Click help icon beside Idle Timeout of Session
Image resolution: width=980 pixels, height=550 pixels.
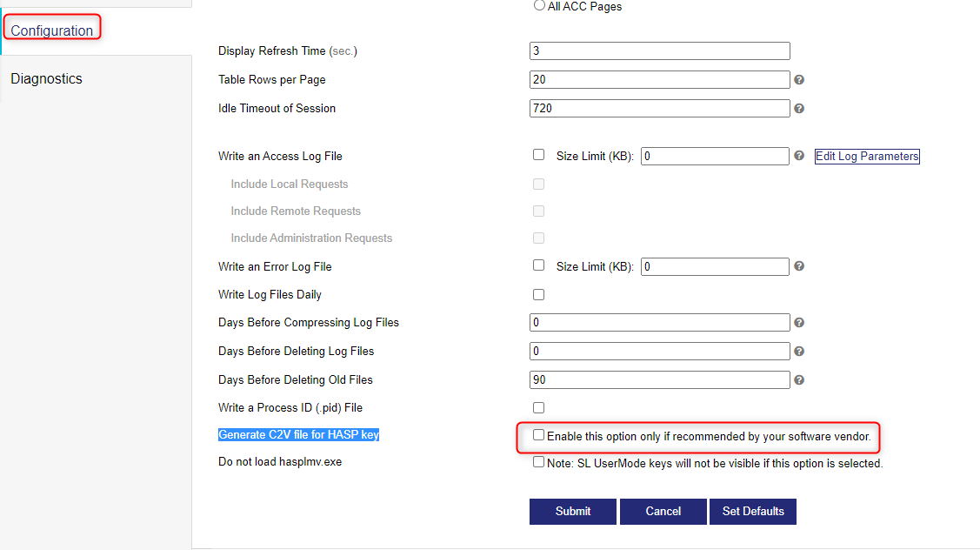(799, 109)
